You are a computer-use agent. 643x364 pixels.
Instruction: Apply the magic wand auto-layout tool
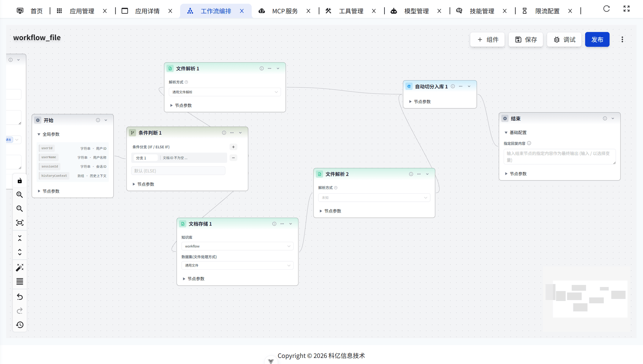coord(20,267)
